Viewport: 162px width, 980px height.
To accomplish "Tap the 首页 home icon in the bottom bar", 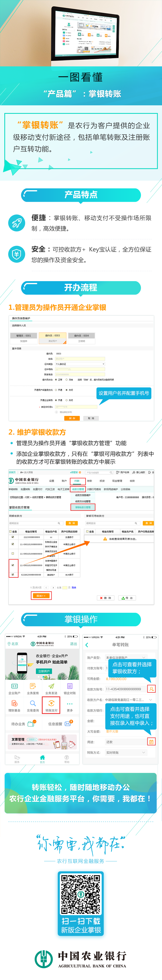I will [x=42, y=757].
